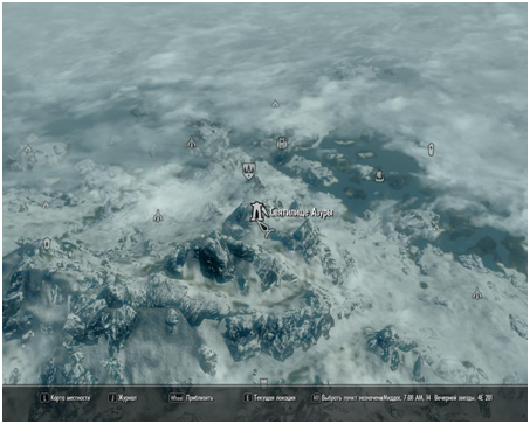Select the ruin marker northwest of the shield marker
528x423 pixels.
(x=191, y=142)
